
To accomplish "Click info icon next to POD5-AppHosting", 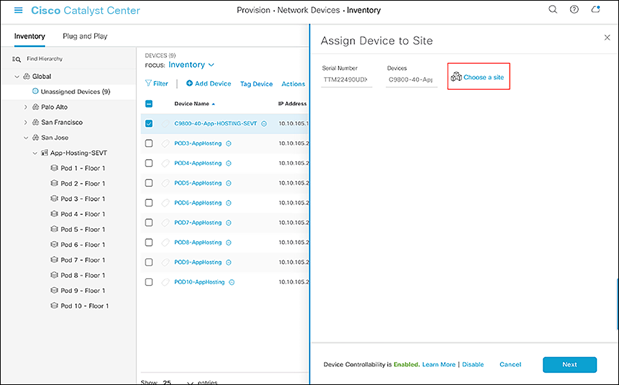I will tap(229, 183).
